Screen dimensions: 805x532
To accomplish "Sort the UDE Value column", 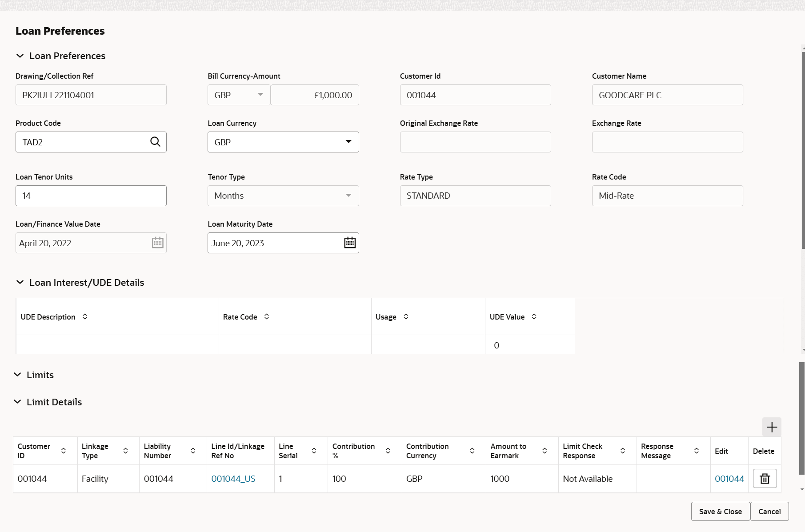I will click(x=534, y=316).
